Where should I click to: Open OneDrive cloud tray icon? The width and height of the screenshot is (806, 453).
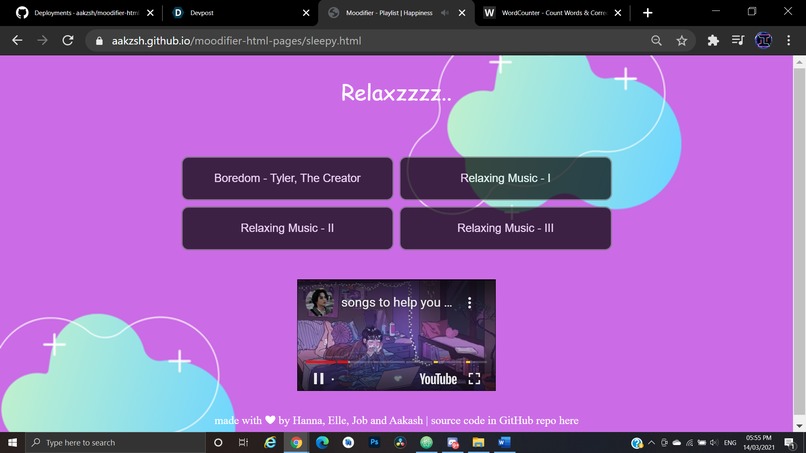(x=676, y=442)
